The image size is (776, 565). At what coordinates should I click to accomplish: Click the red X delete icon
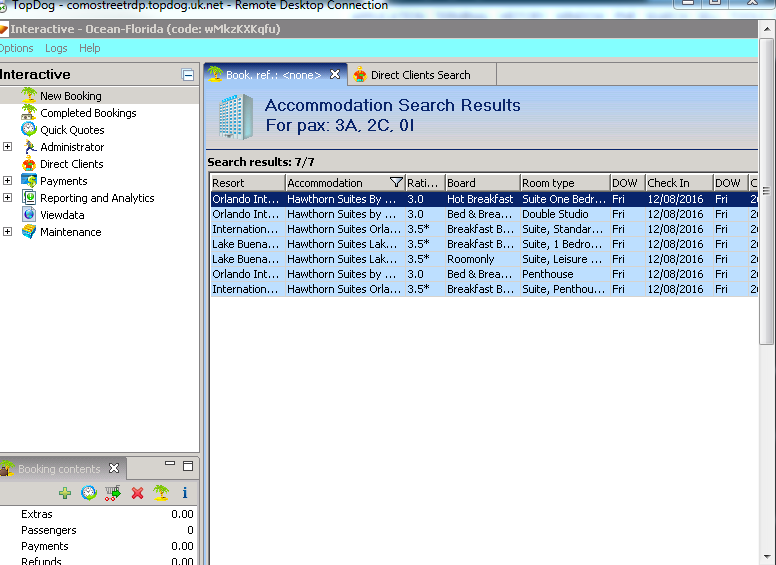coord(137,493)
